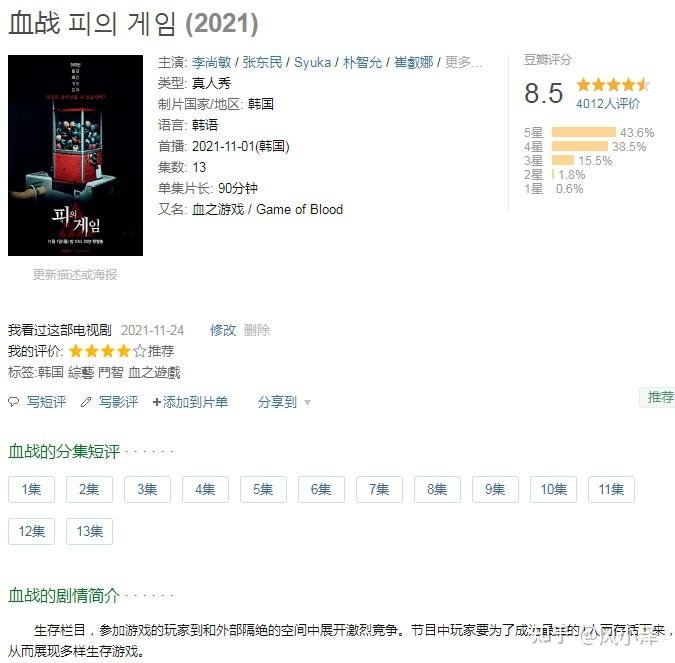Viewport: 675px width, 663px height.
Task: Open actor 李尚敏's page
Action: click(211, 62)
